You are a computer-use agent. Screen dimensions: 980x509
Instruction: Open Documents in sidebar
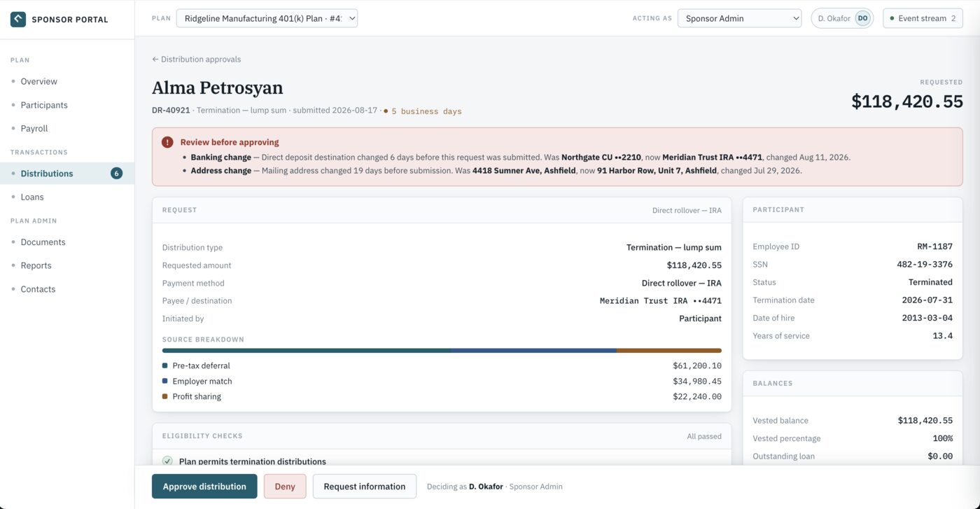coord(67,242)
